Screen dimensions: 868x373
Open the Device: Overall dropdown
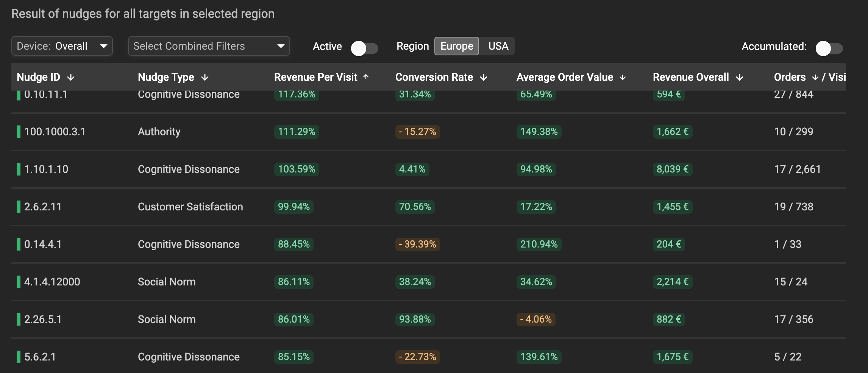click(x=62, y=46)
